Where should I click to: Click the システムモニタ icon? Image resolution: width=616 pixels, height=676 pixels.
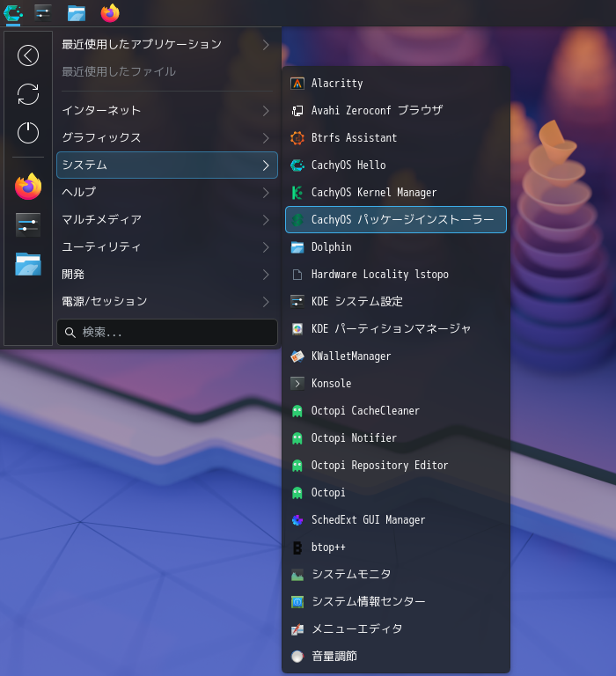click(297, 575)
